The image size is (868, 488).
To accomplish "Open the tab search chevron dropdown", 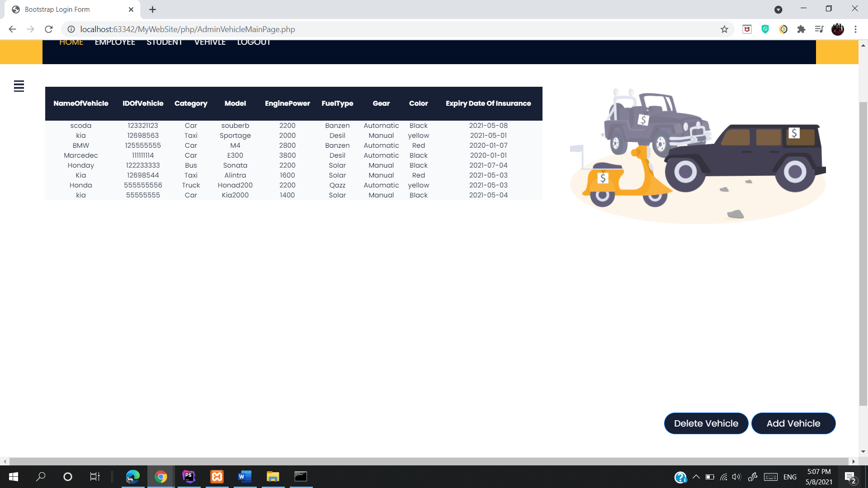I will point(778,9).
